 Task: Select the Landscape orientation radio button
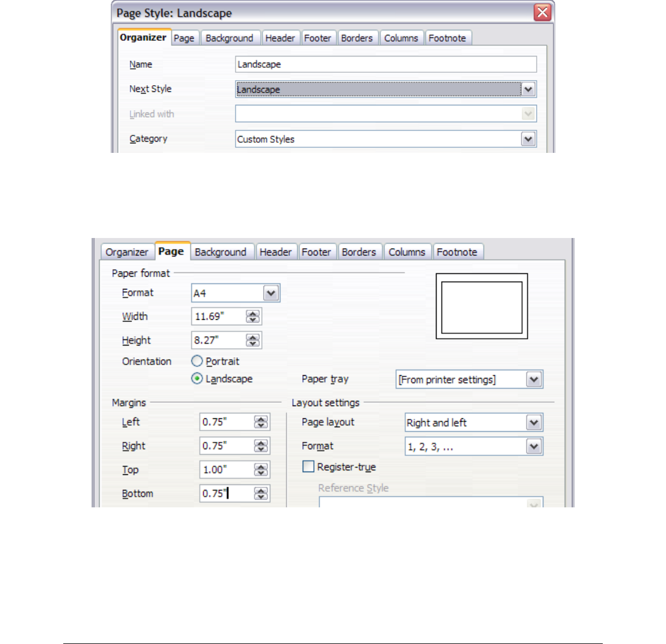(196, 379)
